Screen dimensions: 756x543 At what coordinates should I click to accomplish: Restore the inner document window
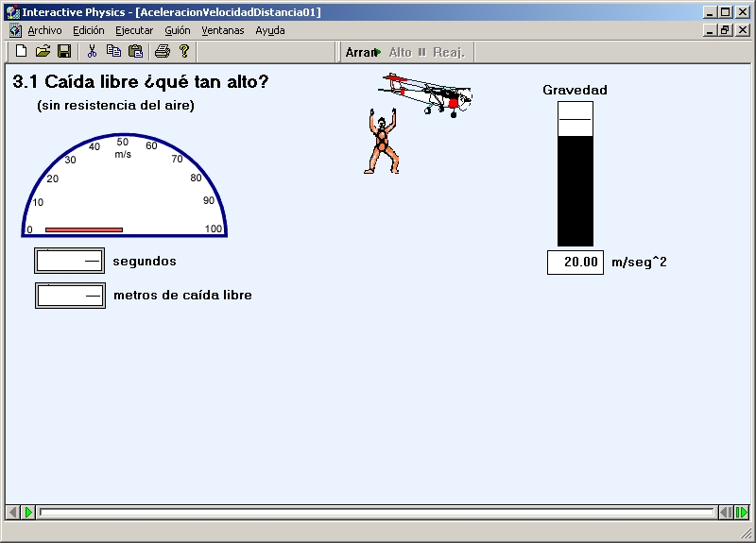pyautogui.click(x=726, y=30)
